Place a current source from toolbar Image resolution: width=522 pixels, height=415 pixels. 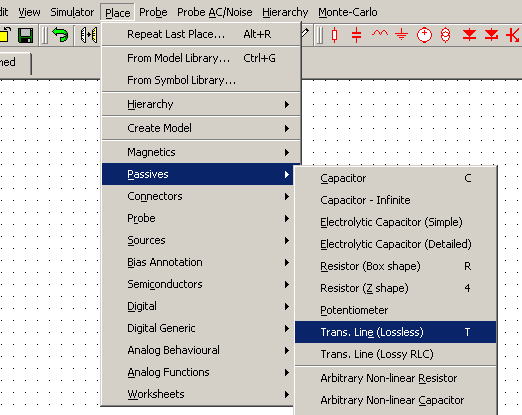pos(446,35)
